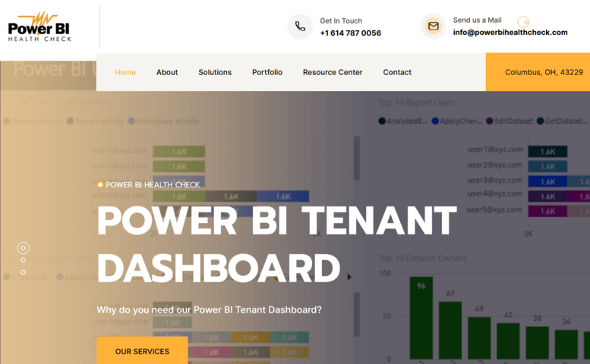This screenshot has width=590, height=364.
Task: Click the envelope mail icon
Action: [433, 27]
